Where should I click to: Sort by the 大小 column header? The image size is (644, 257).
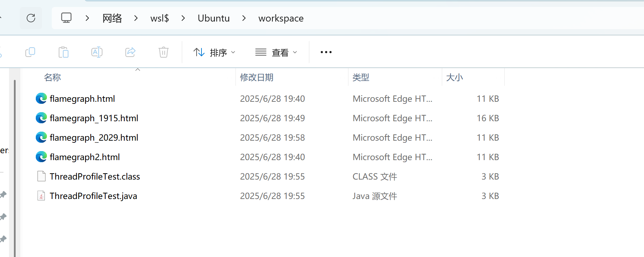pos(454,77)
